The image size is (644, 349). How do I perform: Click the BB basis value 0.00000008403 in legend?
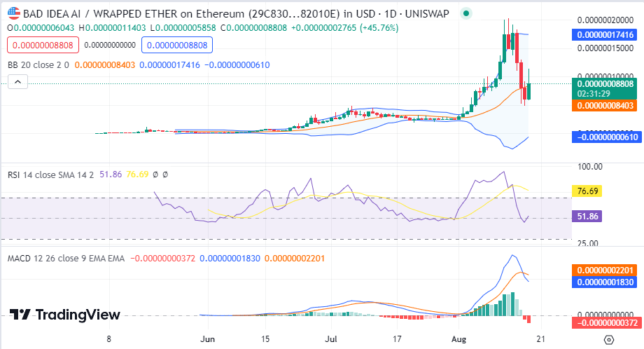coord(105,65)
